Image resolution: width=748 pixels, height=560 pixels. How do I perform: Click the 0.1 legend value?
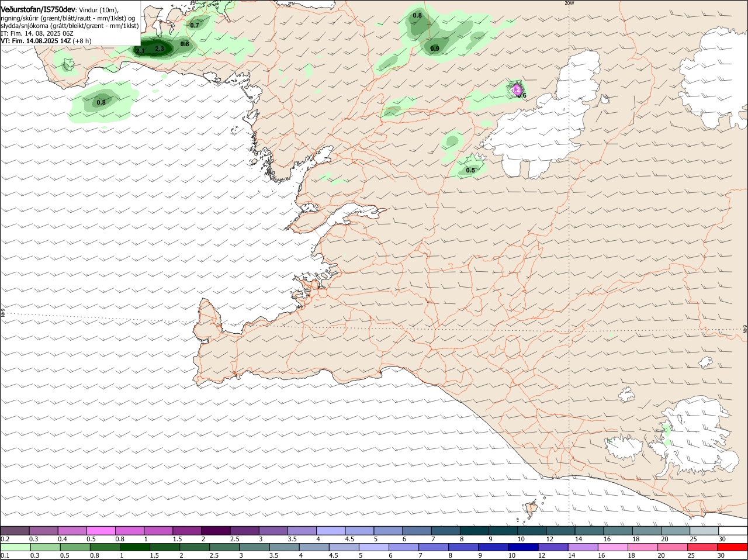pyautogui.click(x=5, y=555)
